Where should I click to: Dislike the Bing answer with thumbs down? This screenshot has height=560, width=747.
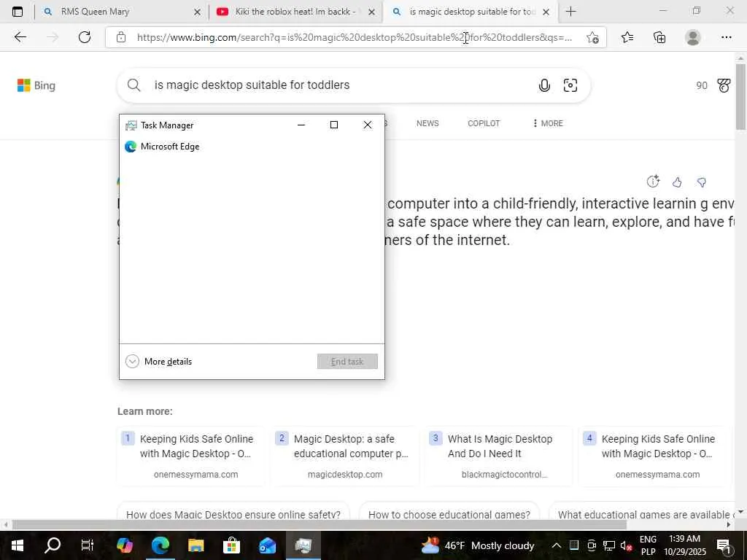[701, 182]
